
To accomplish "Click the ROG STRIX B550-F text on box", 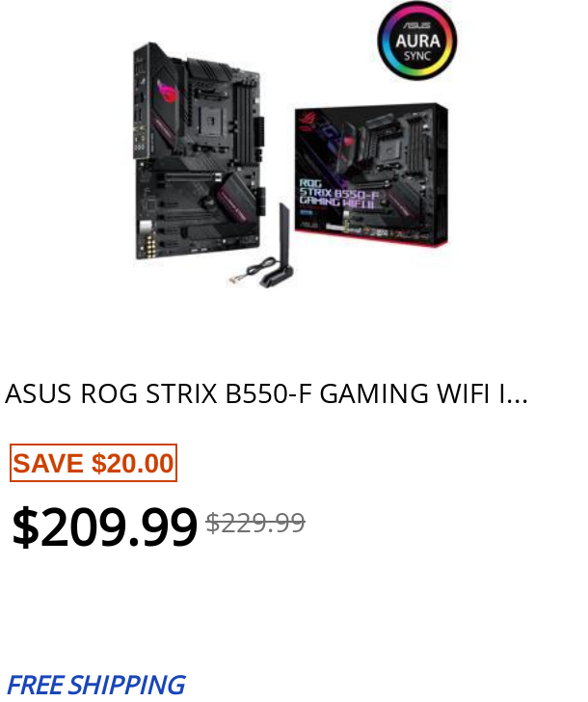I will (x=338, y=193).
